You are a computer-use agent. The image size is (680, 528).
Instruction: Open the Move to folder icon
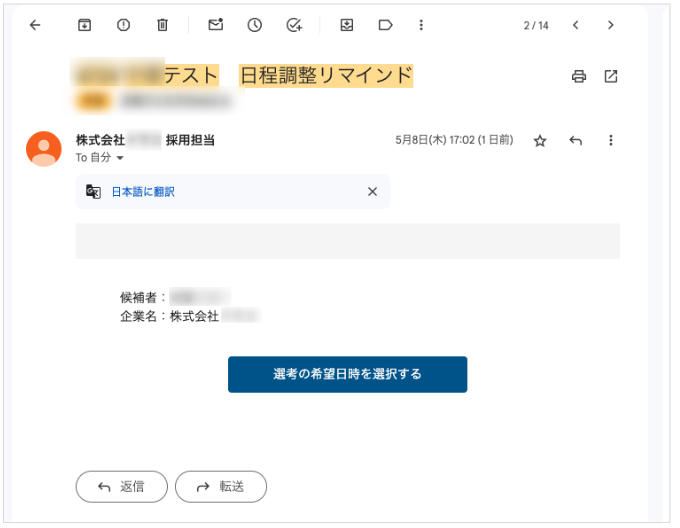pos(347,25)
